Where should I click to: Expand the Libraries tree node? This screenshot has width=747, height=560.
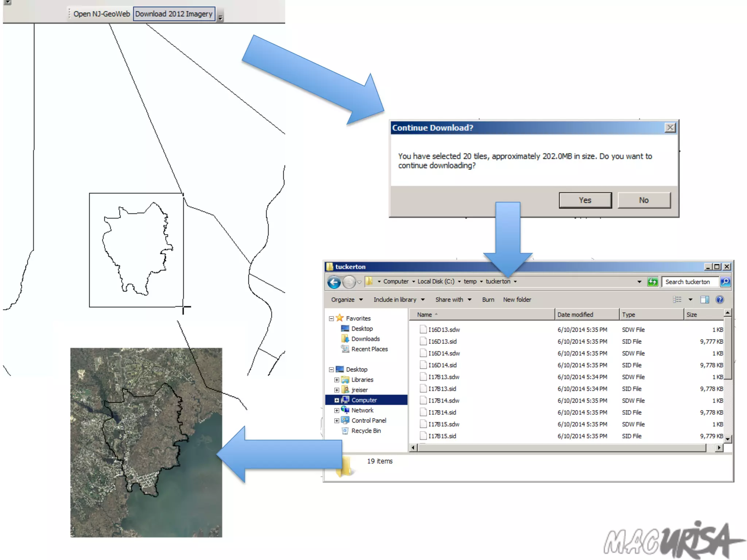[x=337, y=380]
